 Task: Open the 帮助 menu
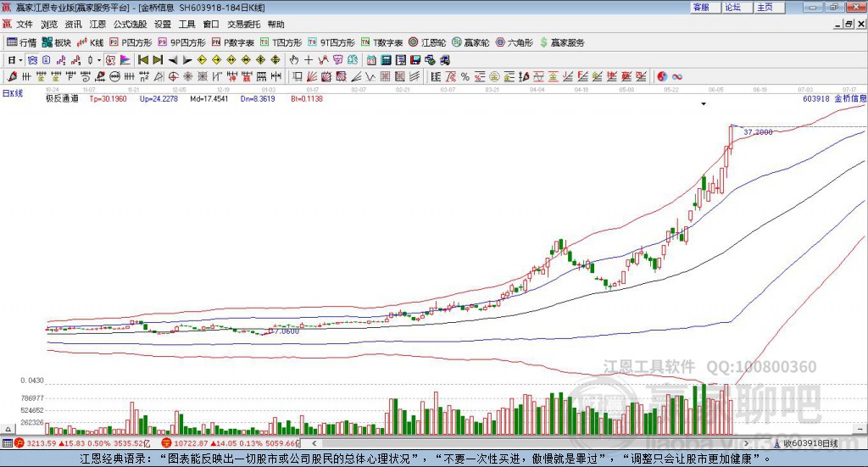tap(275, 25)
